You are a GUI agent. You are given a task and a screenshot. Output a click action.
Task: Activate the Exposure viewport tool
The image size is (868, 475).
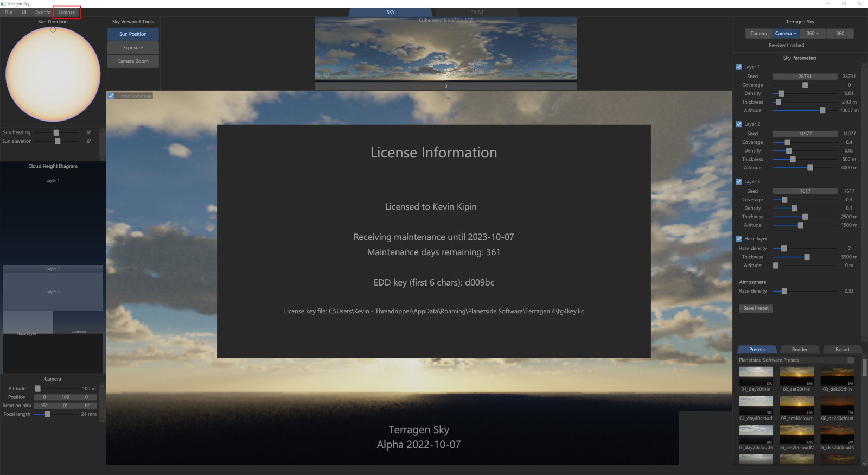click(x=133, y=48)
